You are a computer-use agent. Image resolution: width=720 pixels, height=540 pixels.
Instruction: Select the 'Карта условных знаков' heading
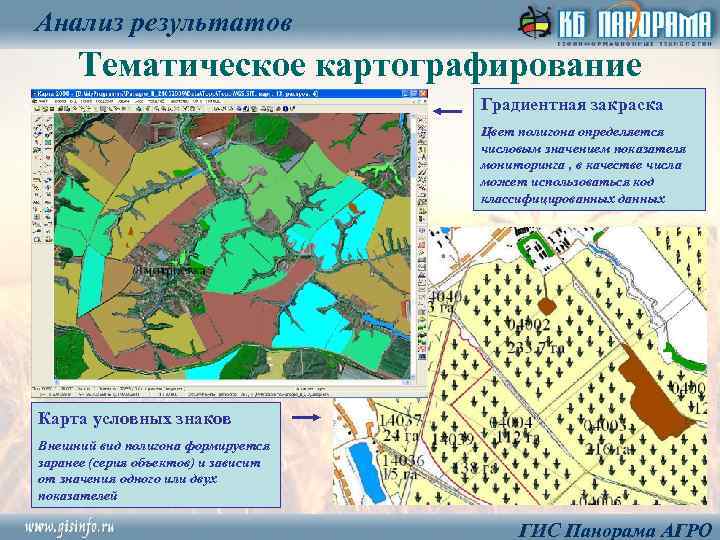[x=135, y=419]
